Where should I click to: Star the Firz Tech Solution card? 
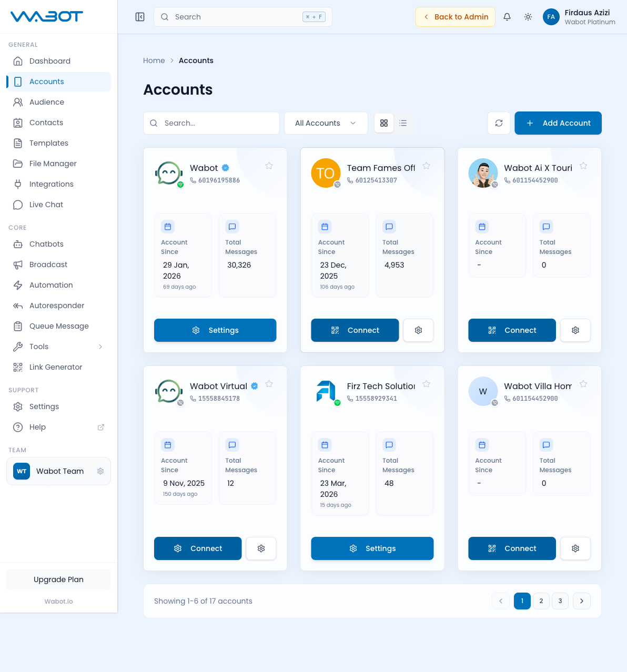pyautogui.click(x=427, y=384)
